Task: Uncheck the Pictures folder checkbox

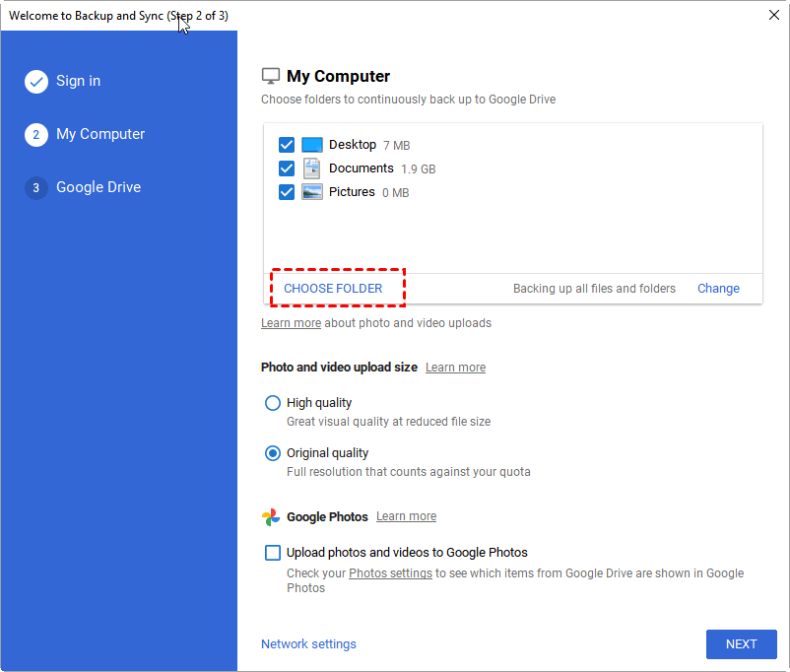Action: 287,192
